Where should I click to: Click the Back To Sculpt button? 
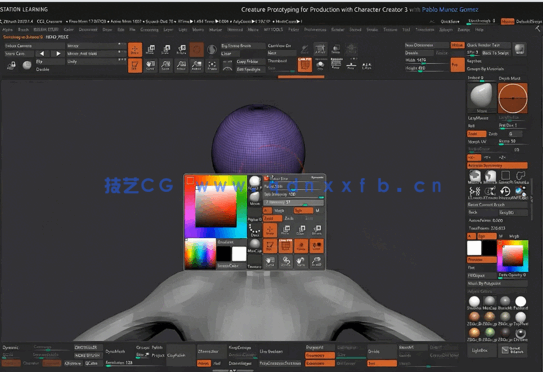[x=496, y=53]
